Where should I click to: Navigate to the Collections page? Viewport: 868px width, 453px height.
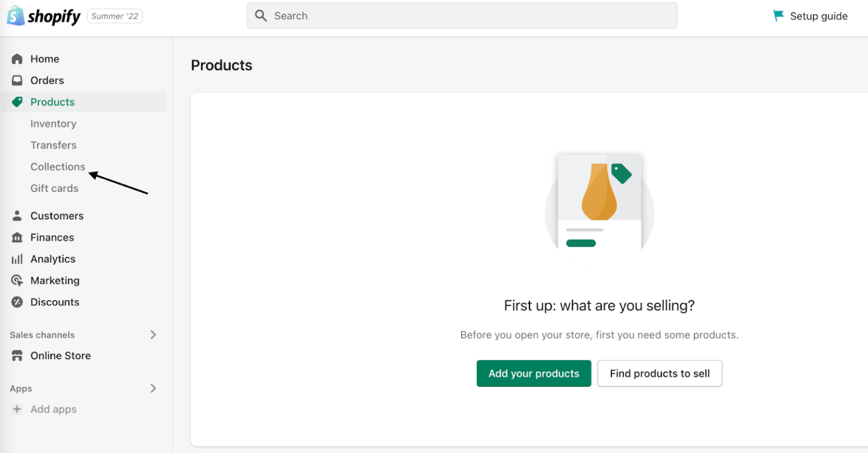[x=58, y=166]
